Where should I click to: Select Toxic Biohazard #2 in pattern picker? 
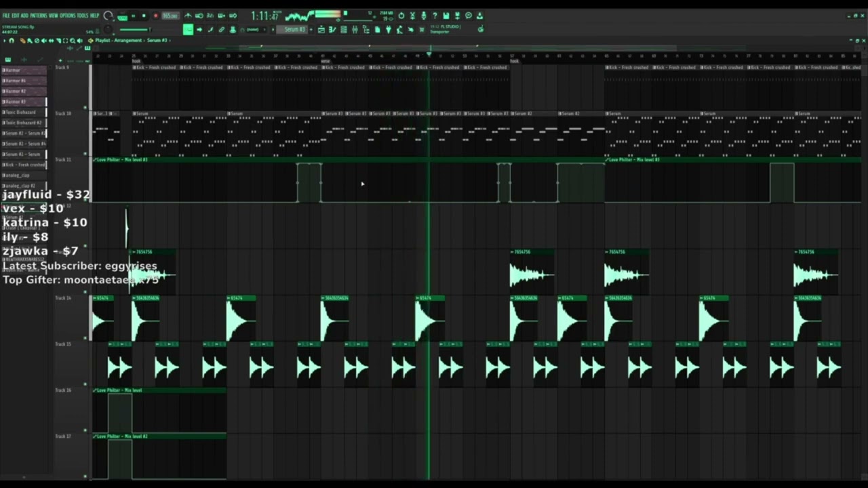(24, 123)
